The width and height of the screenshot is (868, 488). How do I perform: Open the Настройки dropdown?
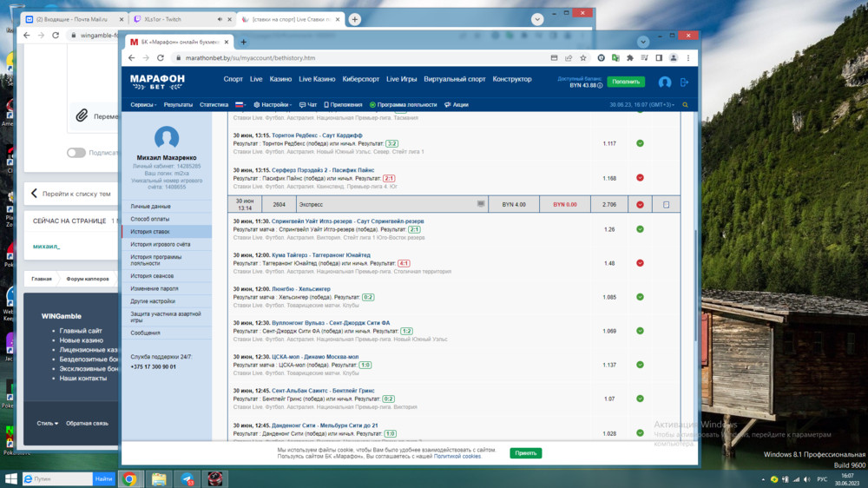pos(272,104)
